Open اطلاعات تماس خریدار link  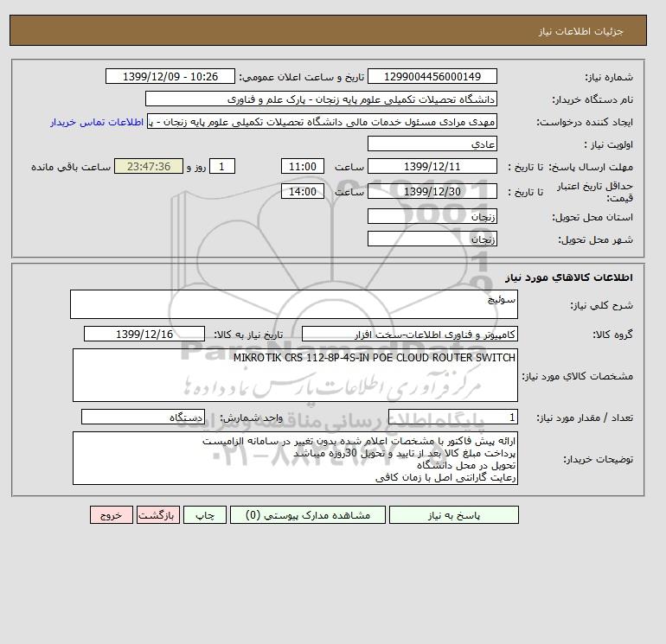(97, 122)
